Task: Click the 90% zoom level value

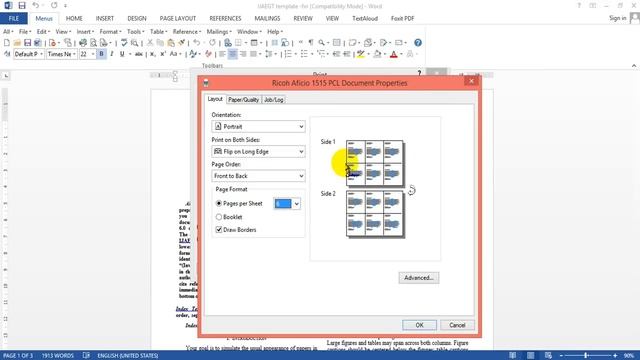Action: tap(629, 356)
